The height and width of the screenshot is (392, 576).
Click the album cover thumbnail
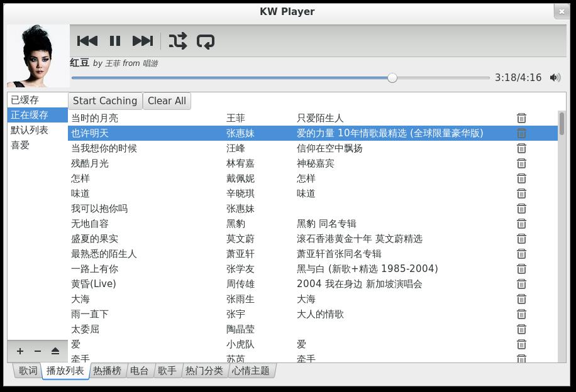(38, 56)
